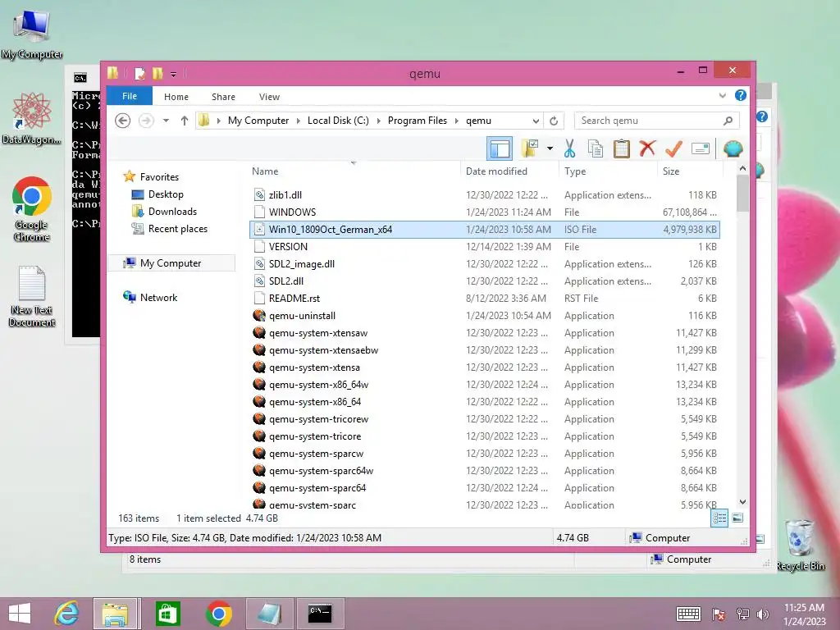Click the Up one level arrow
Viewport: 840px width, 630px height.
point(185,121)
